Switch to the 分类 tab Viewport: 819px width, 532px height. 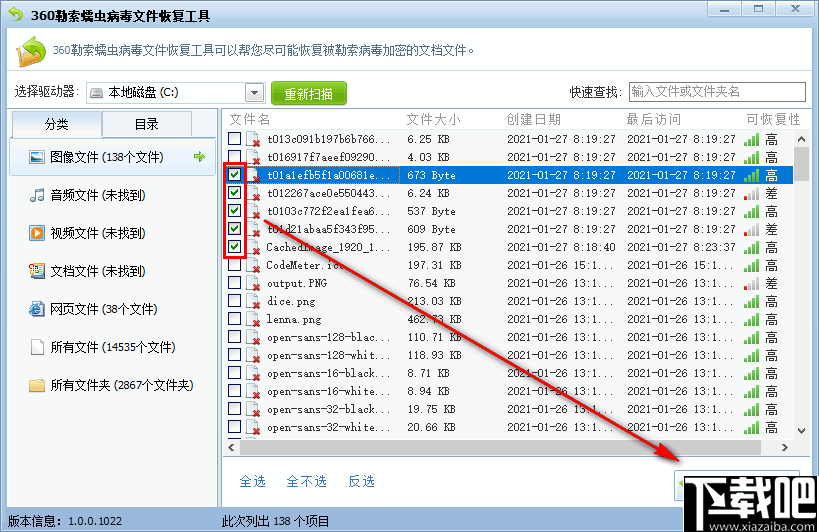[56, 124]
